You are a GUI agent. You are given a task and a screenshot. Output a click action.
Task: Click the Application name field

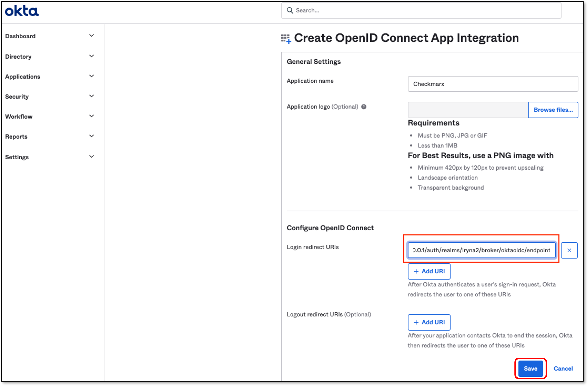[x=493, y=84]
